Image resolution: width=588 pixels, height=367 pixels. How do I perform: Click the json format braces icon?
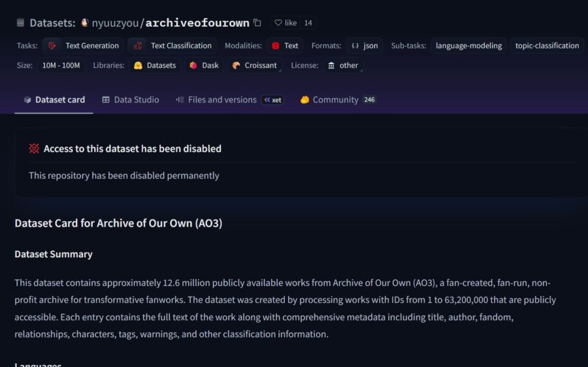pos(355,46)
